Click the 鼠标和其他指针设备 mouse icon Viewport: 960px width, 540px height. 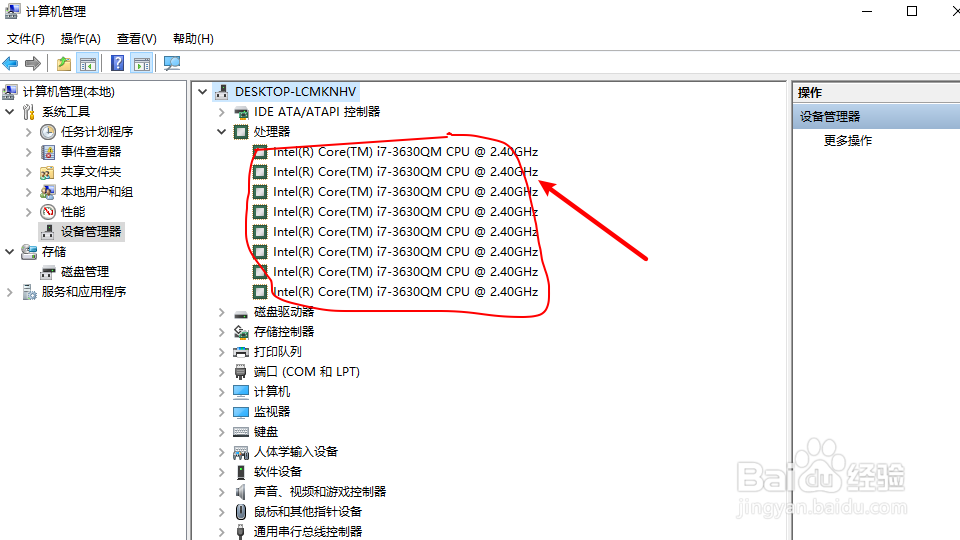pyautogui.click(x=241, y=512)
